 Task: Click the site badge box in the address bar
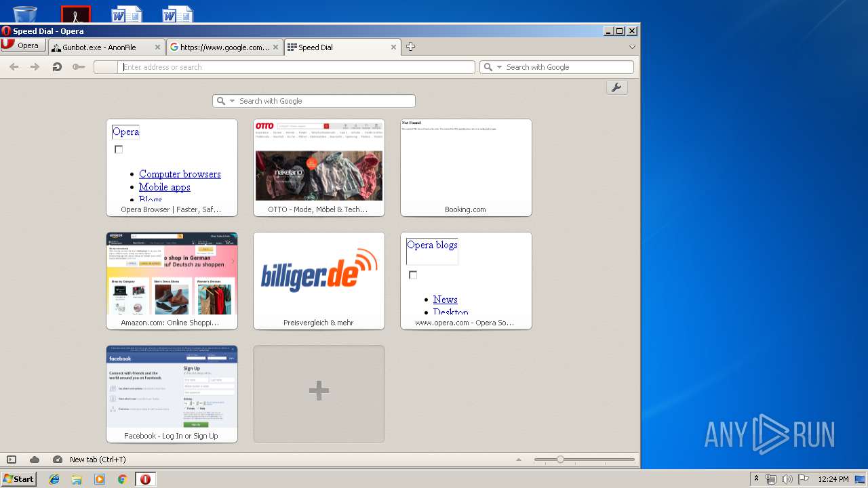105,67
